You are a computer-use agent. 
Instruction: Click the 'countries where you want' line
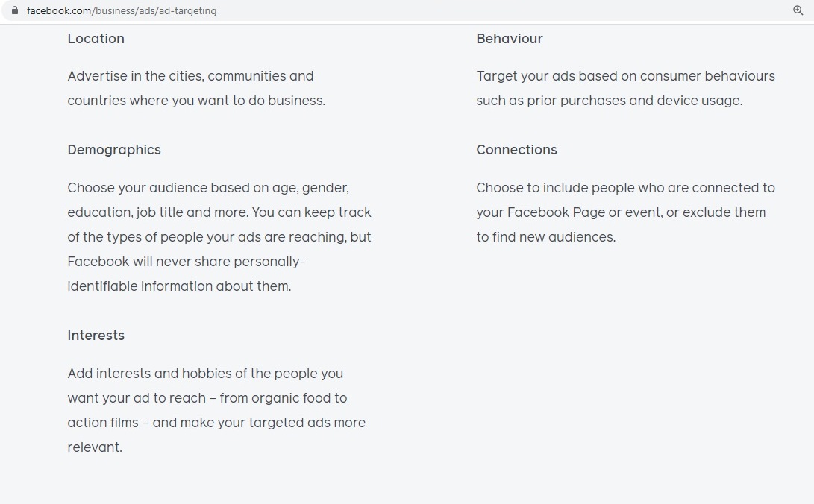coord(196,101)
